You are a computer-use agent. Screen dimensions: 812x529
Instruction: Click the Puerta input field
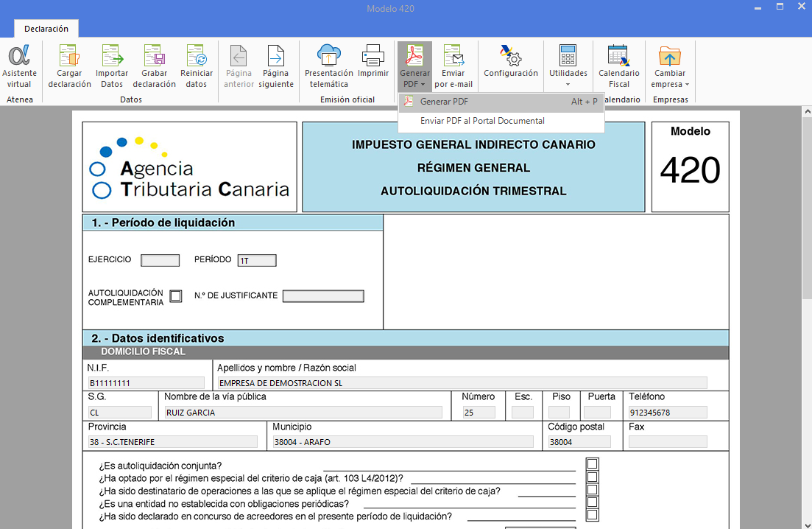[597, 413]
